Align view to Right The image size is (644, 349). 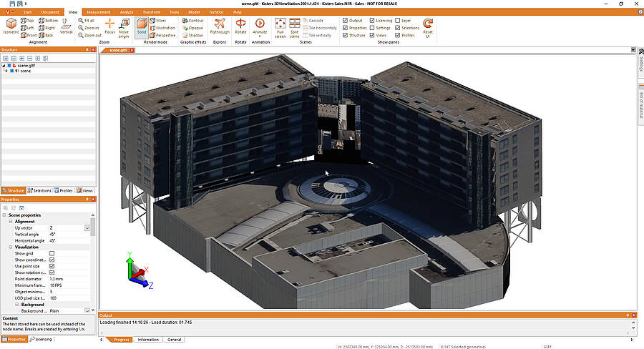pyautogui.click(x=47, y=28)
